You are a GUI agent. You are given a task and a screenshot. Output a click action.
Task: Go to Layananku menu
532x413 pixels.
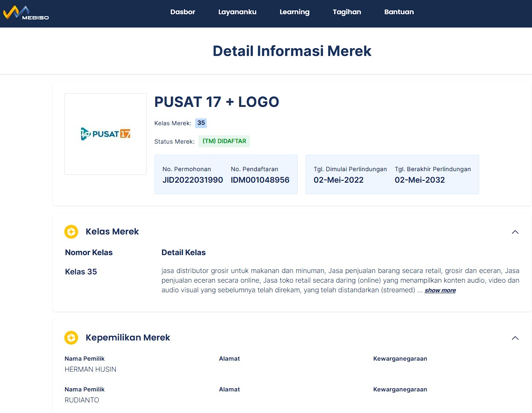pyautogui.click(x=237, y=12)
